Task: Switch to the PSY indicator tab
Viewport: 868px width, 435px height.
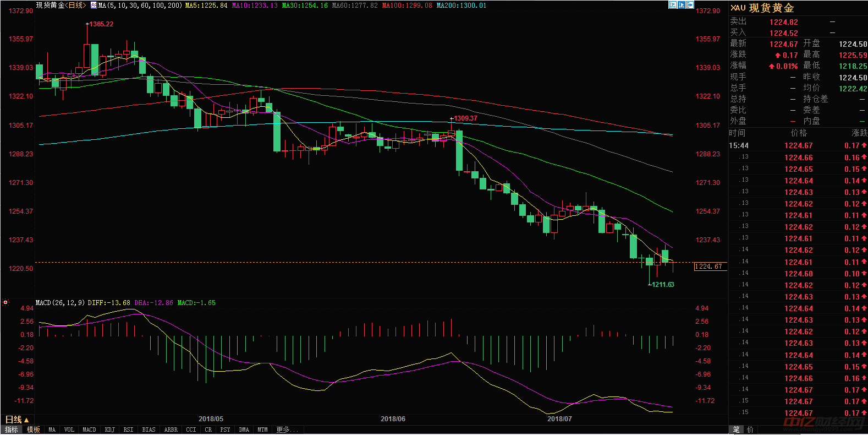Action: [x=225, y=429]
